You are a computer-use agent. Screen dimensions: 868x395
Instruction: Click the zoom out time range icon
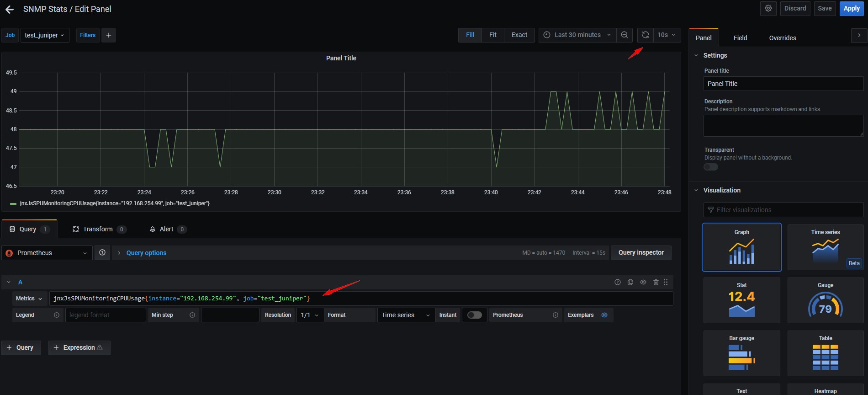click(625, 35)
